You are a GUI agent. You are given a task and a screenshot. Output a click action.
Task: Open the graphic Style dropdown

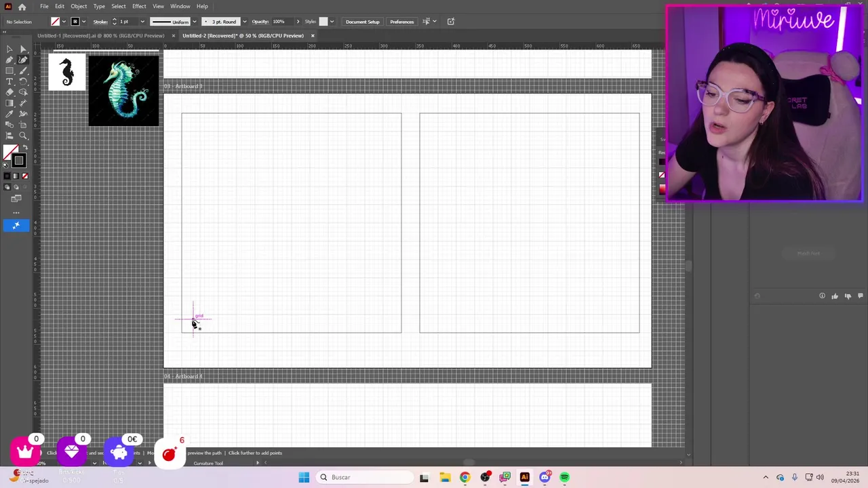[x=332, y=22]
